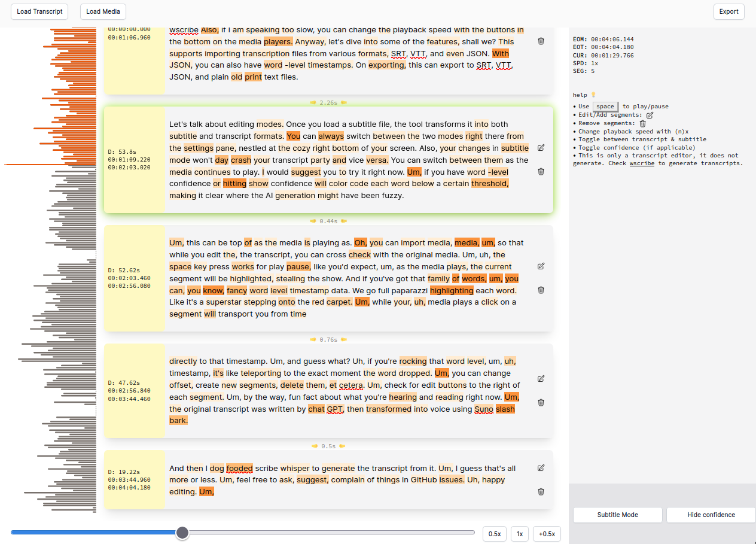Click the word "GitHub" in the last segment
The image size is (756, 544).
tap(423, 480)
